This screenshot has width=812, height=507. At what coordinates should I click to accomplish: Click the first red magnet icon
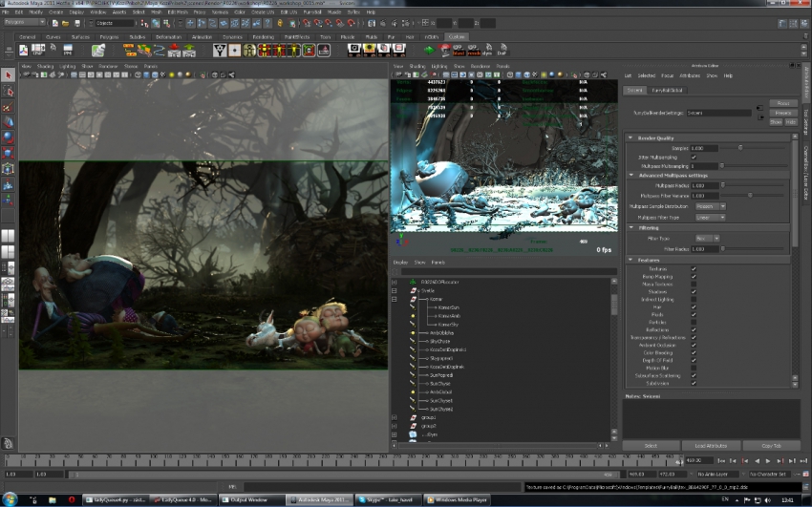(307, 23)
